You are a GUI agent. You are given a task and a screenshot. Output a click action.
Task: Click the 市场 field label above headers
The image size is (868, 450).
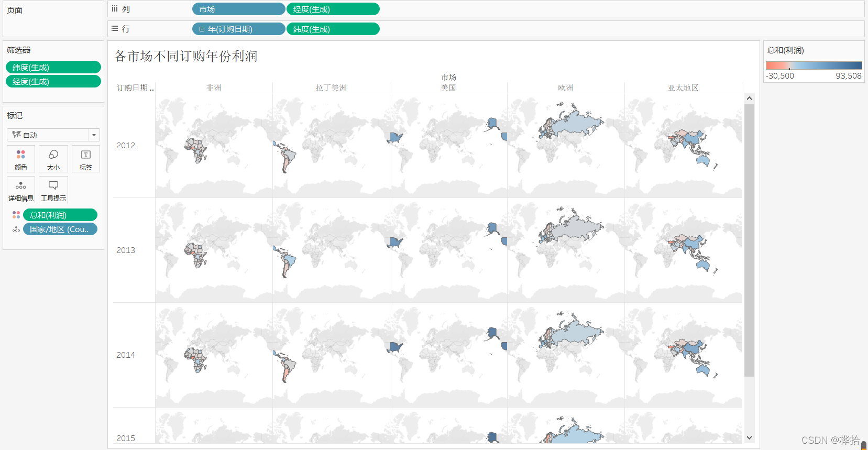448,78
